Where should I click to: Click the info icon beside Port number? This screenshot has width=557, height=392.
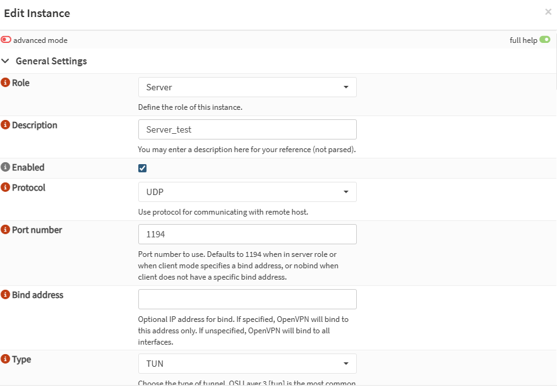click(x=6, y=230)
